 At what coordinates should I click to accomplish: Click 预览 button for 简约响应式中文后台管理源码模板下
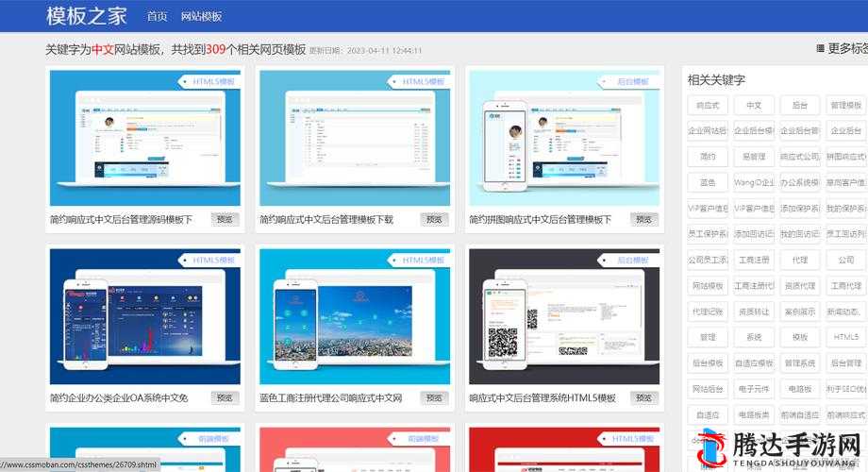225,219
